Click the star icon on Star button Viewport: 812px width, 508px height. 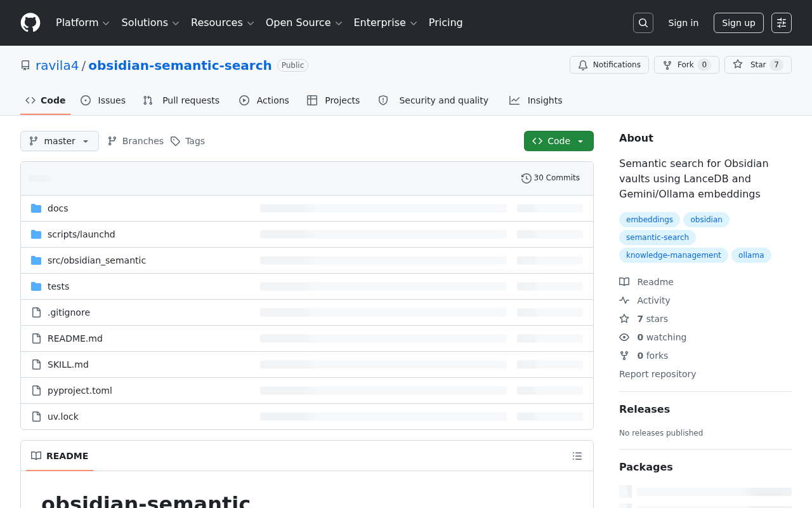point(738,65)
